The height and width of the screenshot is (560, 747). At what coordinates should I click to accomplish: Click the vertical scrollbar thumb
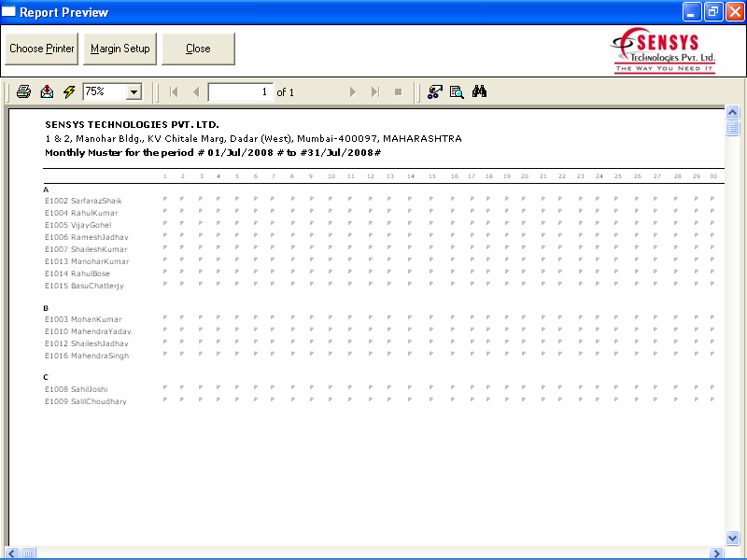click(732, 128)
